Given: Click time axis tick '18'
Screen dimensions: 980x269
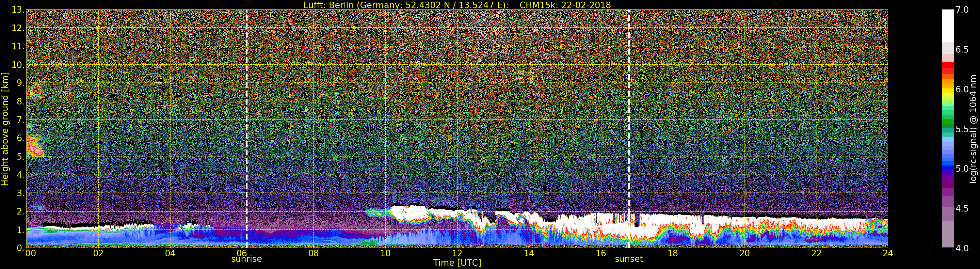Looking at the screenshot, I should click(673, 253).
